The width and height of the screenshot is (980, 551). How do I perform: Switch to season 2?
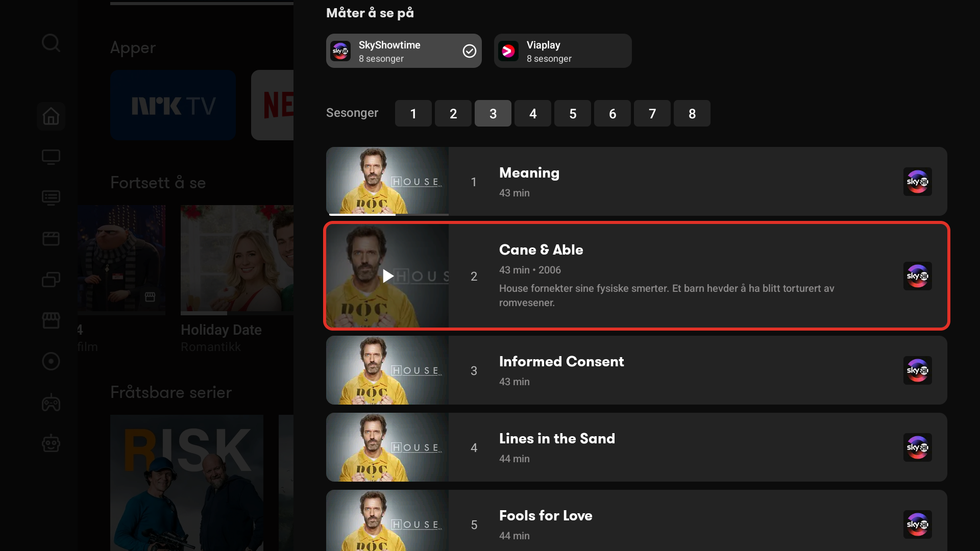(453, 113)
